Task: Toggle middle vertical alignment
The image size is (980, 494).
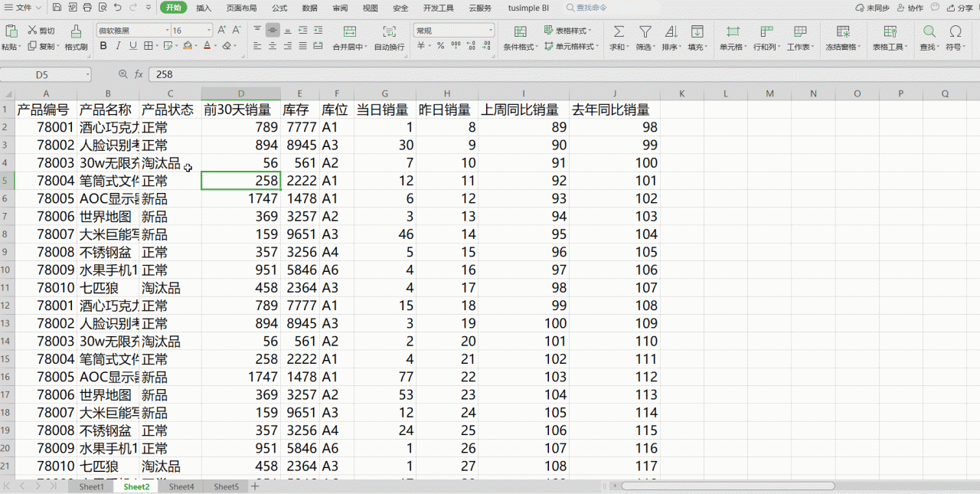Action: [x=273, y=31]
